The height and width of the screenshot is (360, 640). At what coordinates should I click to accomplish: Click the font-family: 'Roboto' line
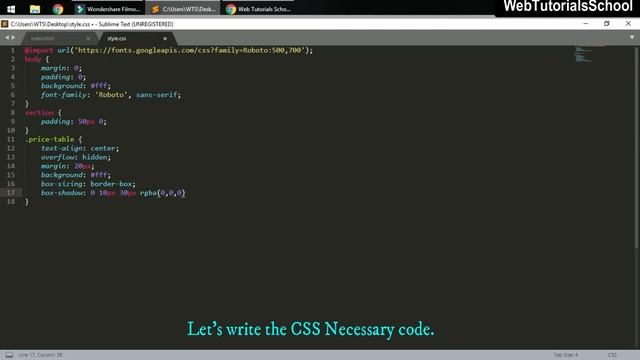(x=111, y=95)
